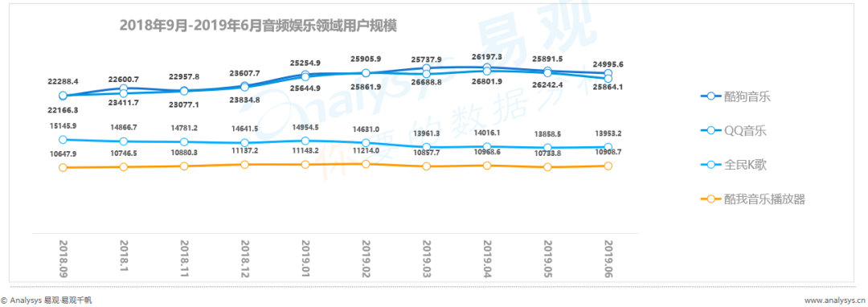This screenshot has height=307, width=868.
Task: Click the data label 10908.7
Action: point(608,152)
